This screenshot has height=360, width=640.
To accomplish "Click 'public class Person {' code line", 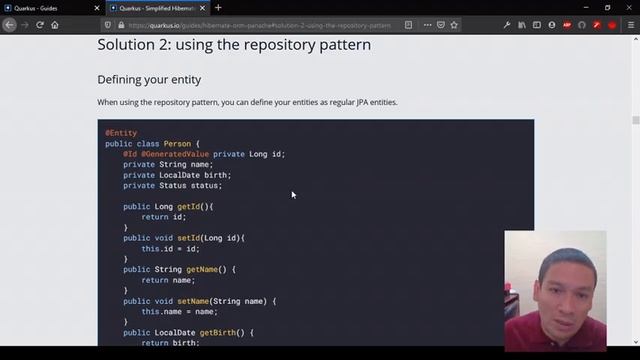I will [x=152, y=144].
